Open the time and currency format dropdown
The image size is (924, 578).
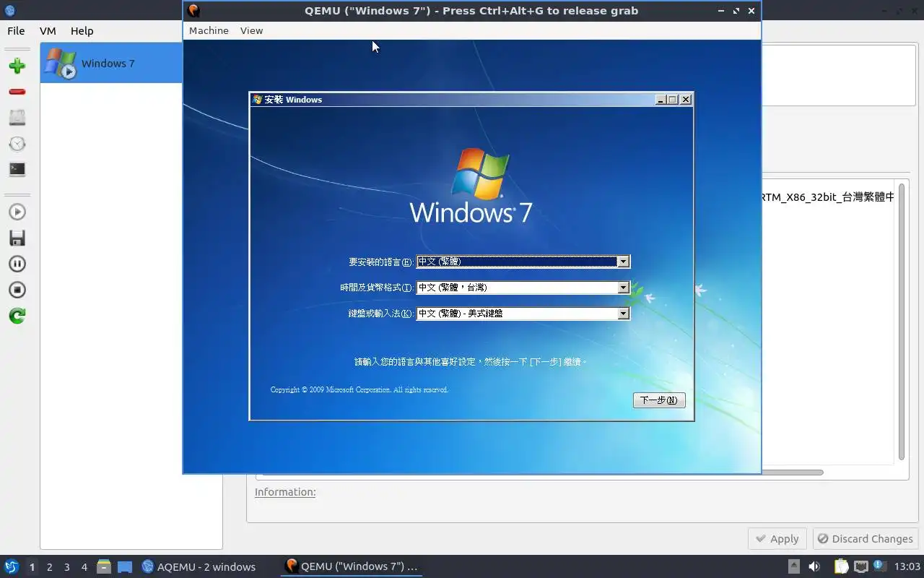tap(523, 288)
